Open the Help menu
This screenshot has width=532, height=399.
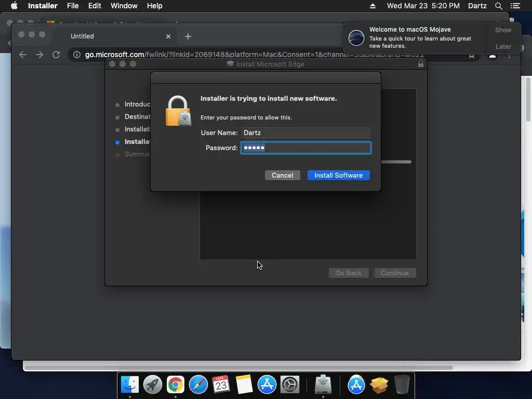154,6
